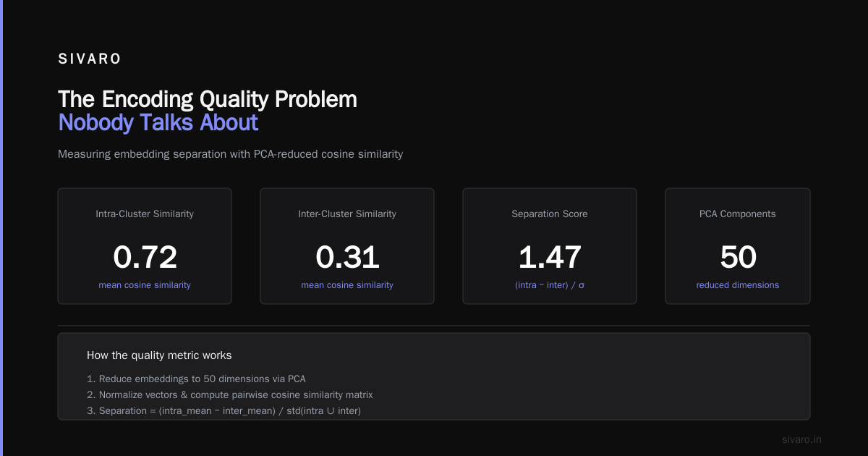Image resolution: width=868 pixels, height=456 pixels.
Task: Select the heading 'The Encoding Quality Problem'
Action: click(208, 99)
